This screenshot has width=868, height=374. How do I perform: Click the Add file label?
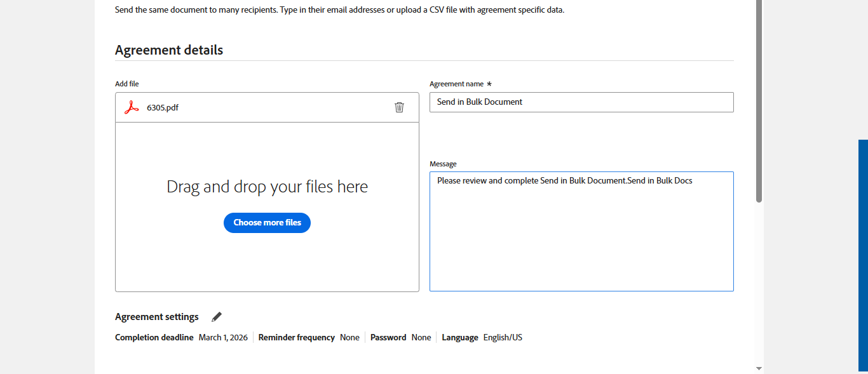tap(126, 84)
